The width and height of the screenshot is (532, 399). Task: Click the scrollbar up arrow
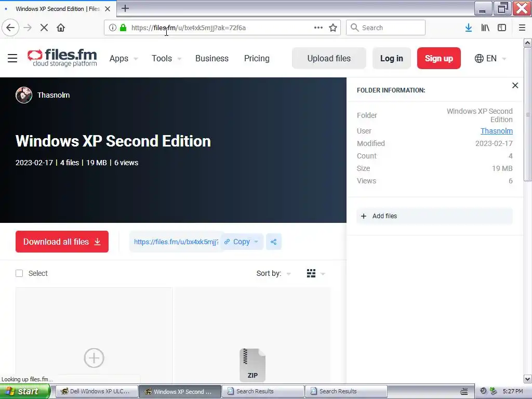pyautogui.click(x=528, y=43)
